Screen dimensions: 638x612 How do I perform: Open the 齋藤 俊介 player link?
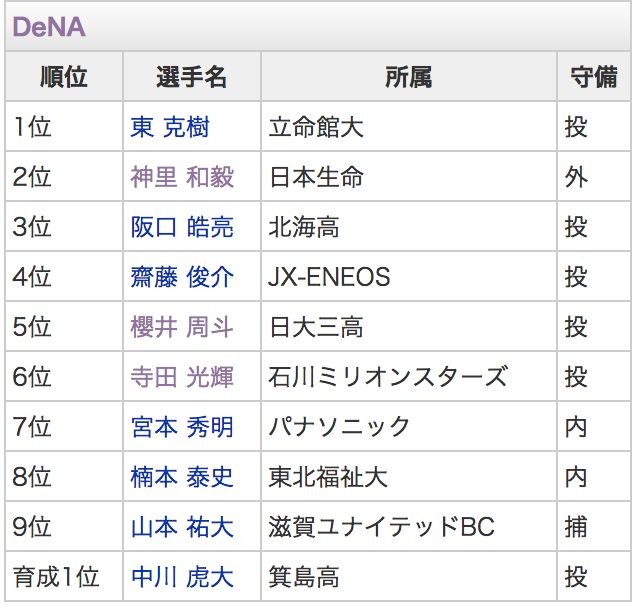182,277
